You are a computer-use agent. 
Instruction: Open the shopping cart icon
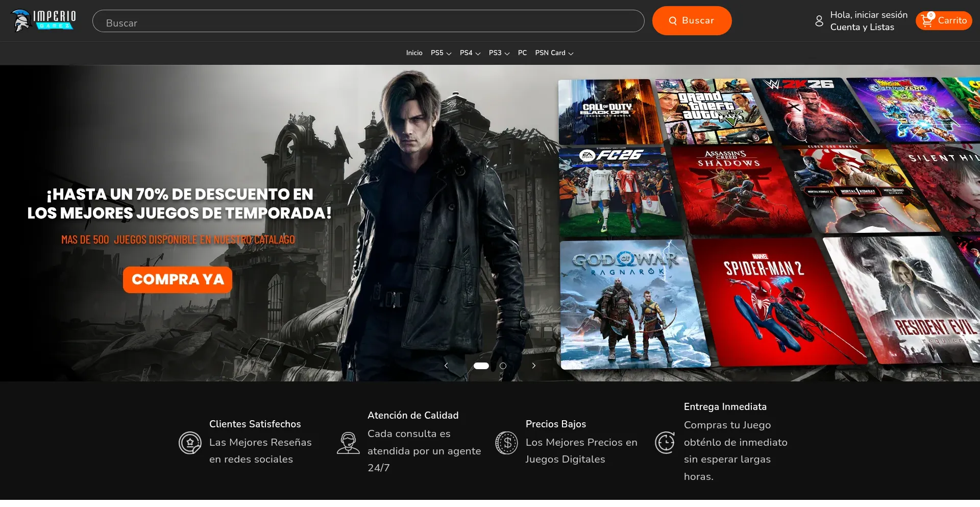coord(927,20)
